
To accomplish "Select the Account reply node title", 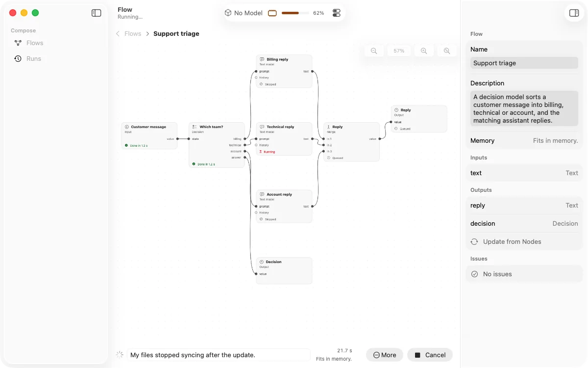I will (x=279, y=194).
